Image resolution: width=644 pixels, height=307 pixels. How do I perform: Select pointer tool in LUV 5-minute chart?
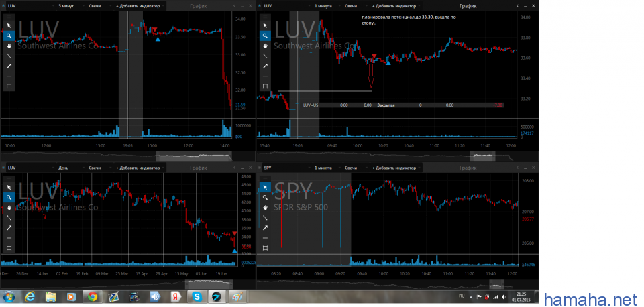(9, 25)
